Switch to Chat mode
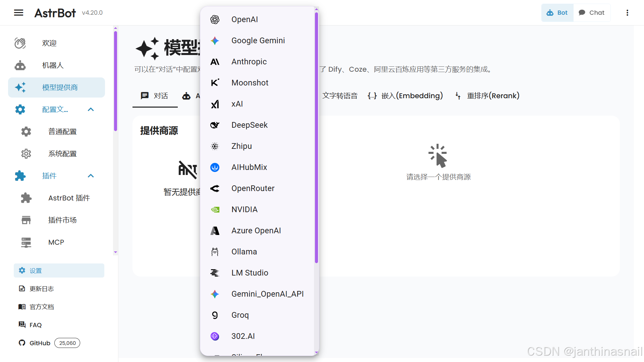 (592, 13)
